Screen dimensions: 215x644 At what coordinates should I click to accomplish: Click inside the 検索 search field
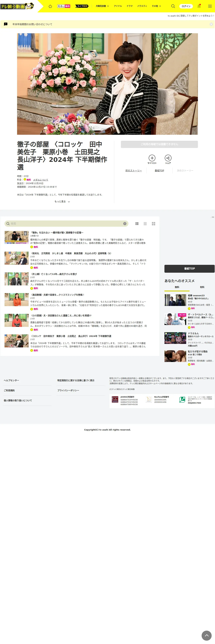pos(66,224)
